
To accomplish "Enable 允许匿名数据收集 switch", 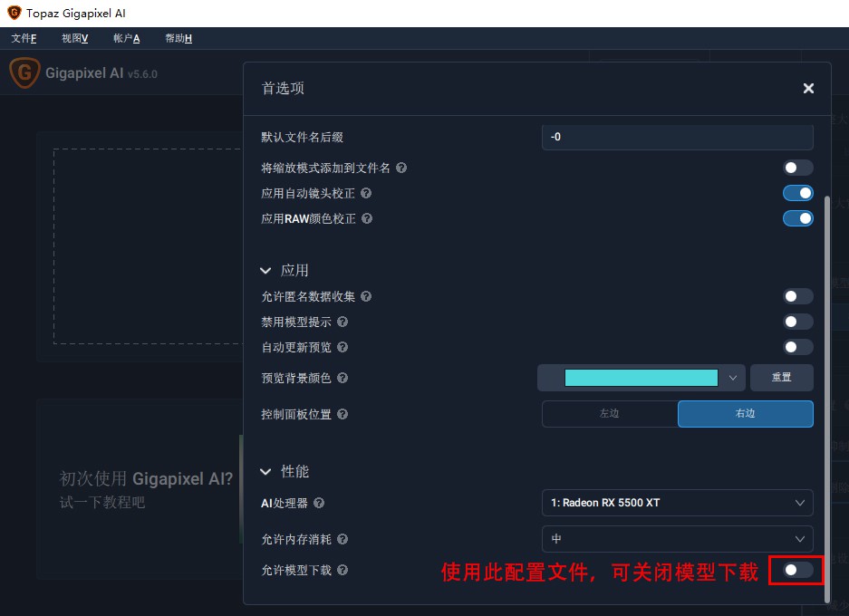I will [797, 296].
